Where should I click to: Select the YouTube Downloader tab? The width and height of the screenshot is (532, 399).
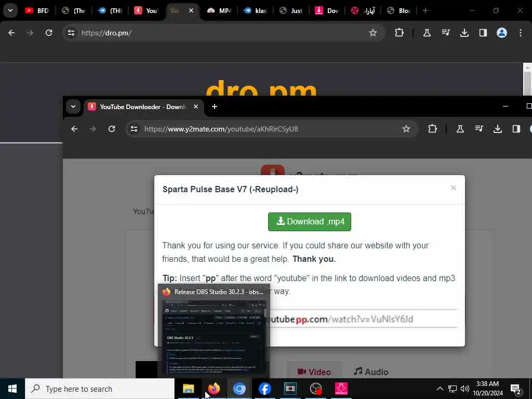coord(142,107)
